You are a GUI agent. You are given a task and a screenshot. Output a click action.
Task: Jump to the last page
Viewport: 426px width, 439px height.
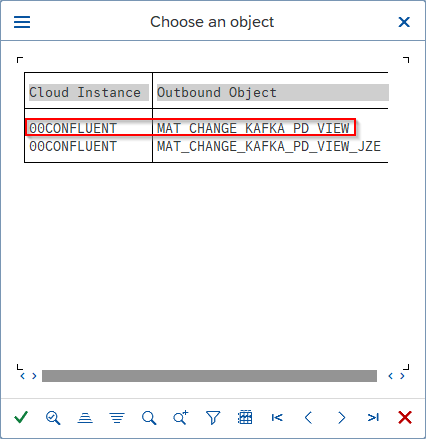(x=373, y=417)
